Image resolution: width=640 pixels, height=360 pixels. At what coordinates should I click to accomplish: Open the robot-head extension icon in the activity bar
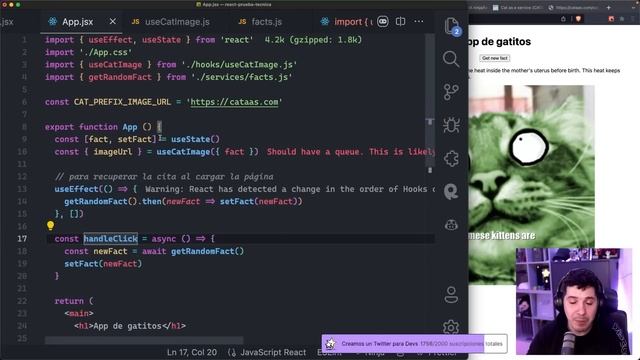click(x=451, y=224)
